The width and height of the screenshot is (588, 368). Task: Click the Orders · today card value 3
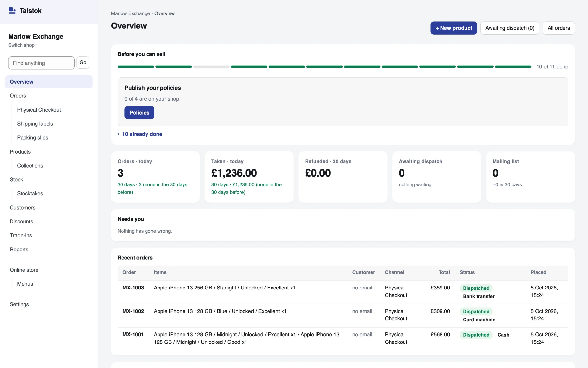(x=121, y=173)
